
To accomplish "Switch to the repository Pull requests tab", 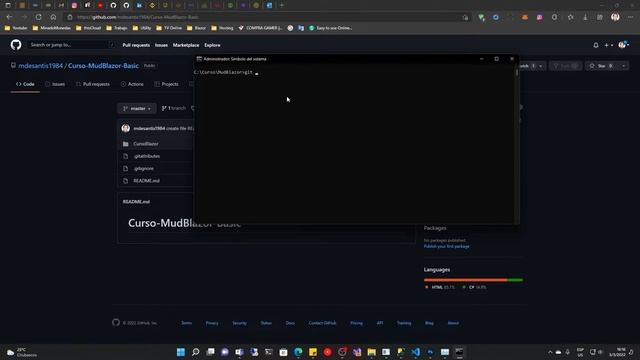I will (x=93, y=84).
